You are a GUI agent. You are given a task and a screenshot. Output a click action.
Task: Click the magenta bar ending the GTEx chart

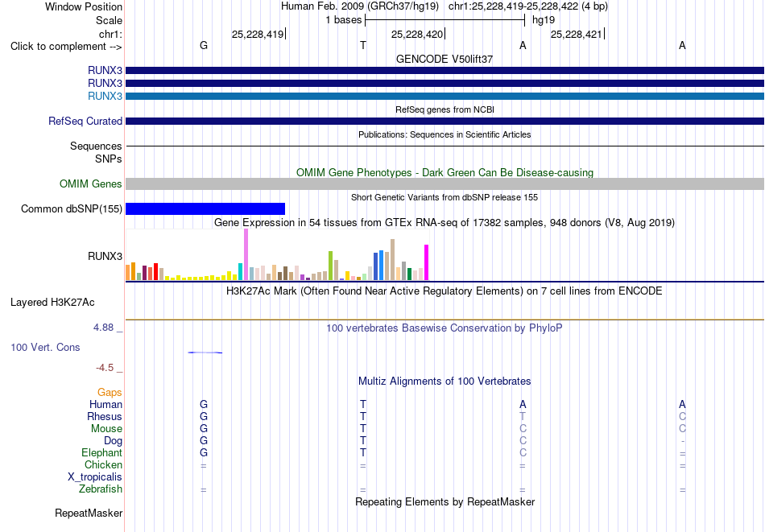pyautogui.click(x=427, y=262)
